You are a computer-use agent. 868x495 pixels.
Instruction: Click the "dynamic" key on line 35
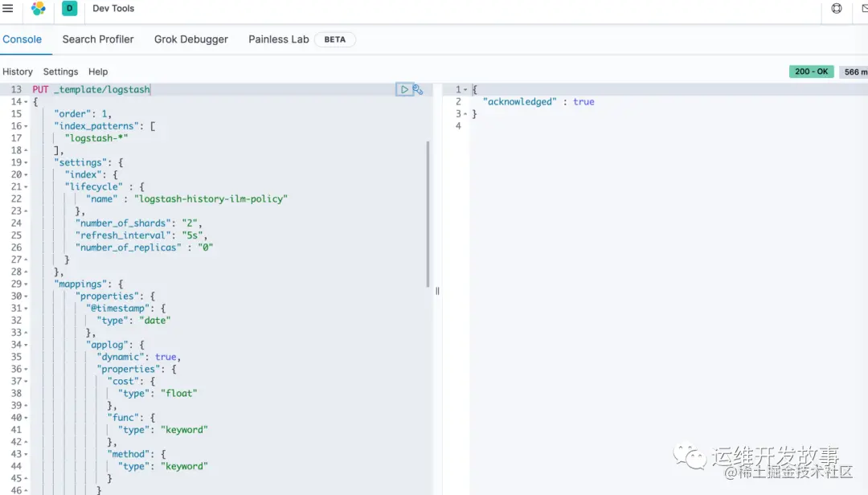pos(120,357)
